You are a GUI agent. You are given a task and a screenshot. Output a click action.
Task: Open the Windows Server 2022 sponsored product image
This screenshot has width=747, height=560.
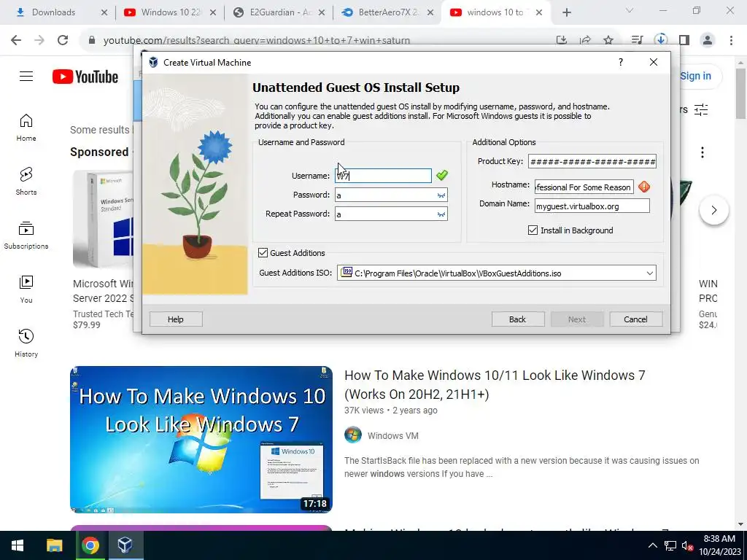(104, 219)
